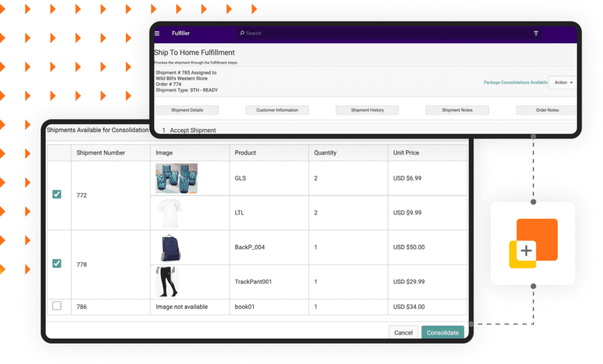Click the blue glasses product image
This screenshot has width=603, height=364.
(x=177, y=178)
